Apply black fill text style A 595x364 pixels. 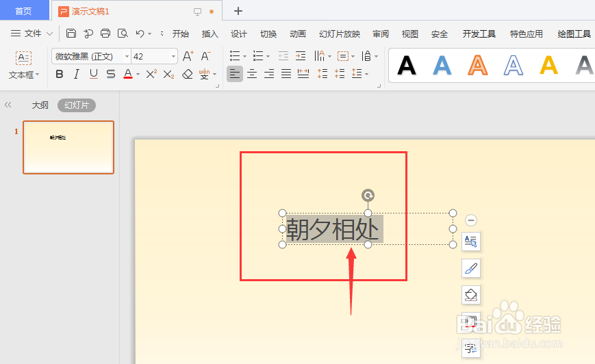pyautogui.click(x=407, y=66)
